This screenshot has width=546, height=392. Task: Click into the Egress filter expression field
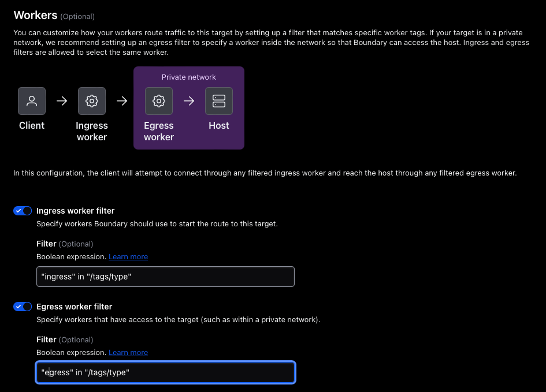pyautogui.click(x=165, y=372)
